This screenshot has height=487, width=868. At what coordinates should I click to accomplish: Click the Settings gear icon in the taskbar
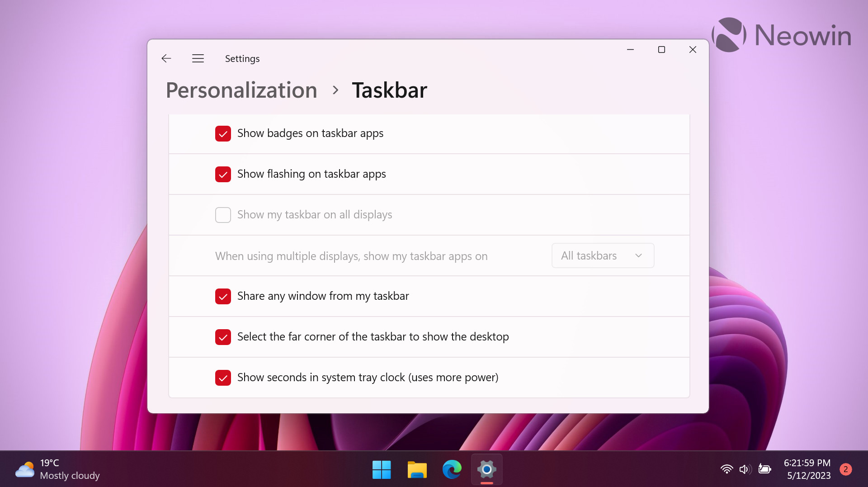click(x=487, y=469)
